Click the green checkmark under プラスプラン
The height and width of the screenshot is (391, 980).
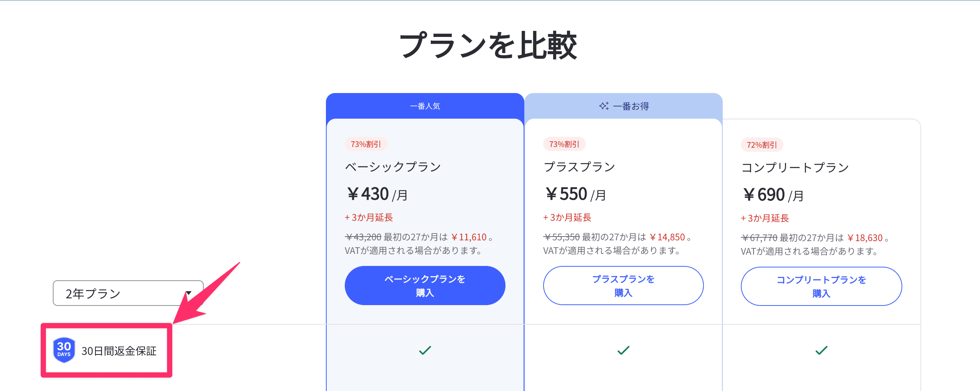point(623,350)
